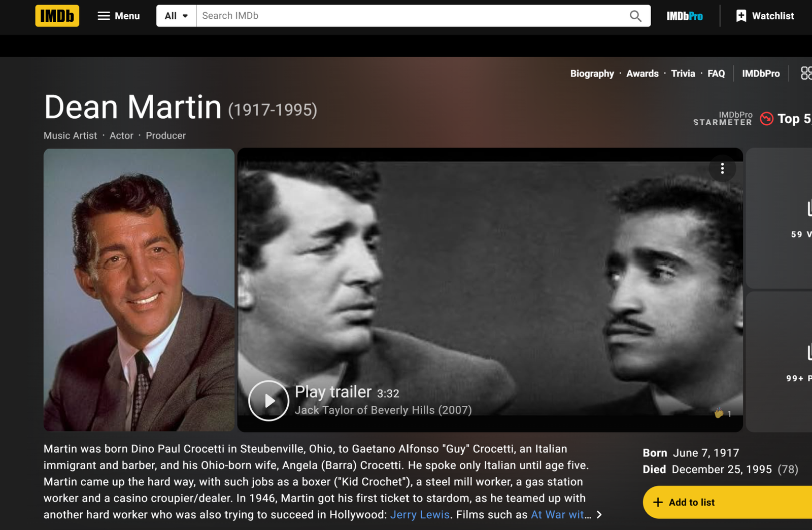Click IMDbPro link beside FAQ

click(x=760, y=74)
